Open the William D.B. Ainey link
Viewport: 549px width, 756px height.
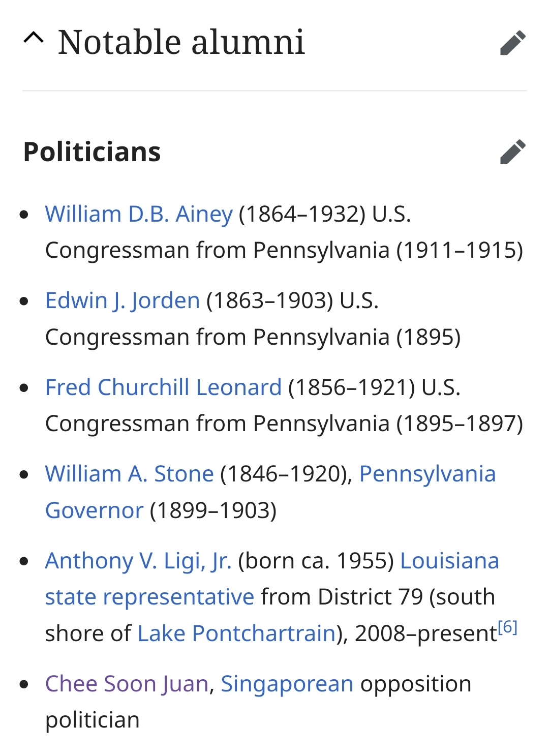139,214
